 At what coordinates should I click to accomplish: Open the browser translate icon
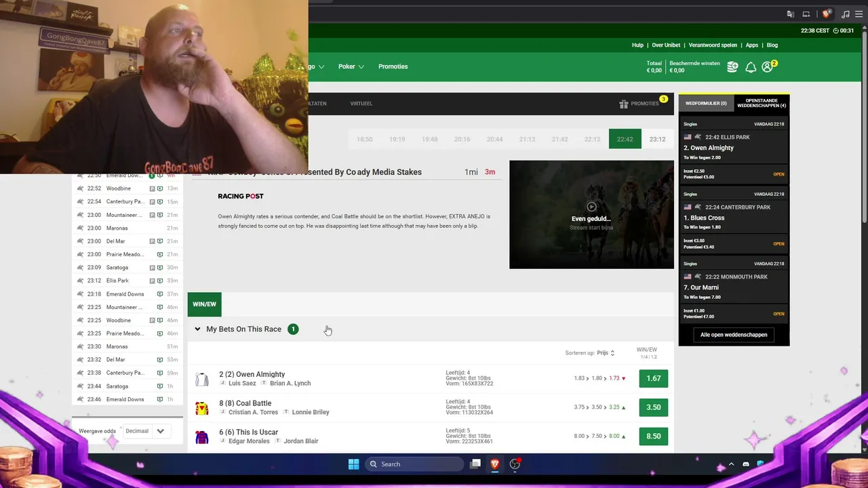click(791, 14)
